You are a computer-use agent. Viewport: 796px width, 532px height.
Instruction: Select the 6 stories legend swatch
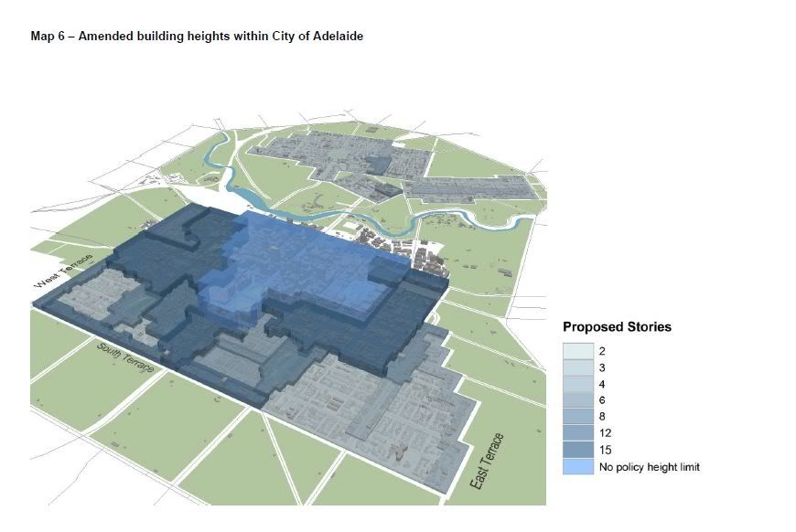click(x=577, y=400)
